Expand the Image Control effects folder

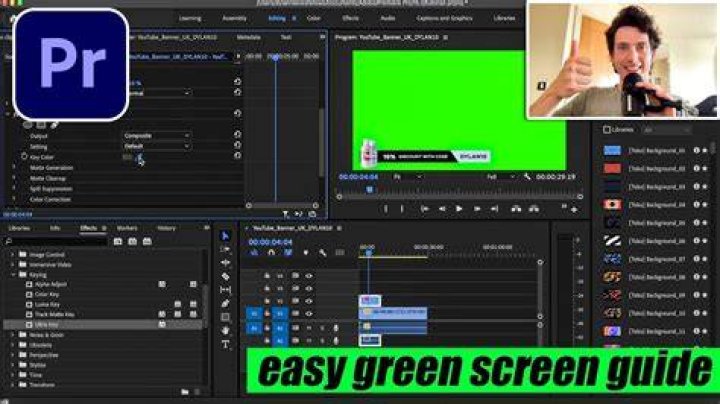point(13,254)
